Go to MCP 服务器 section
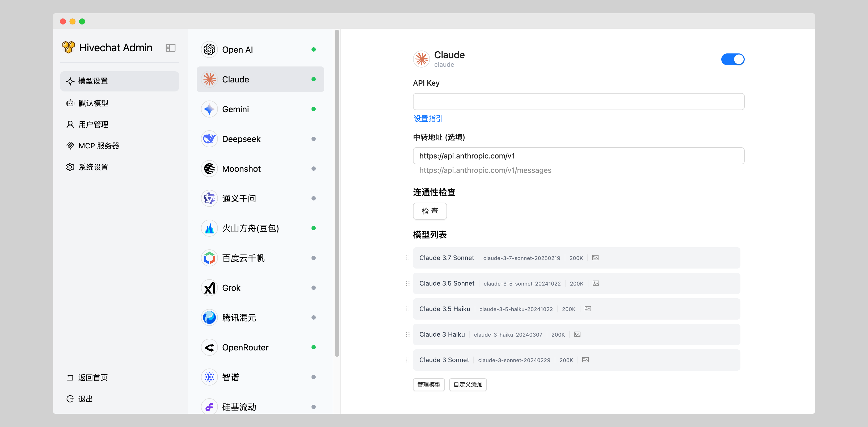 (x=98, y=146)
